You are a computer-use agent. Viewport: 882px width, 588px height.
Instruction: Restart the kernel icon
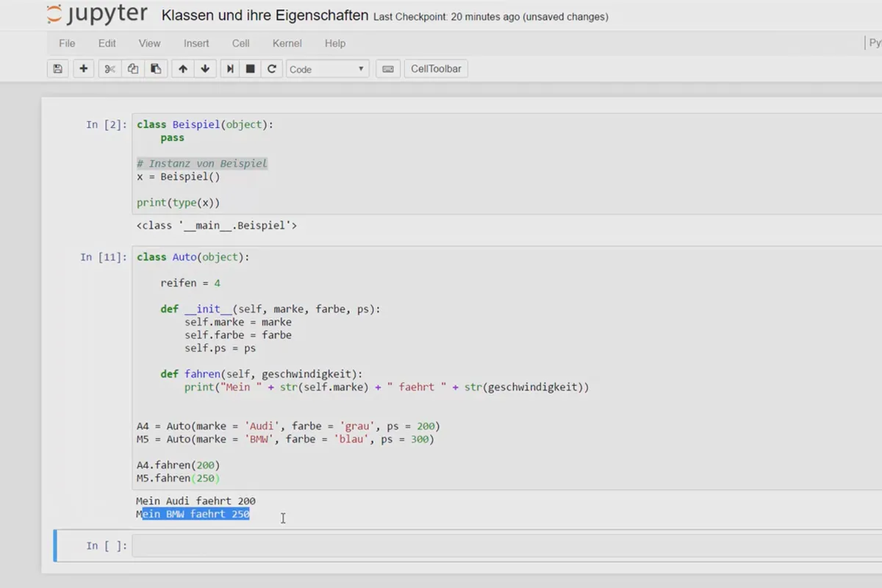272,69
